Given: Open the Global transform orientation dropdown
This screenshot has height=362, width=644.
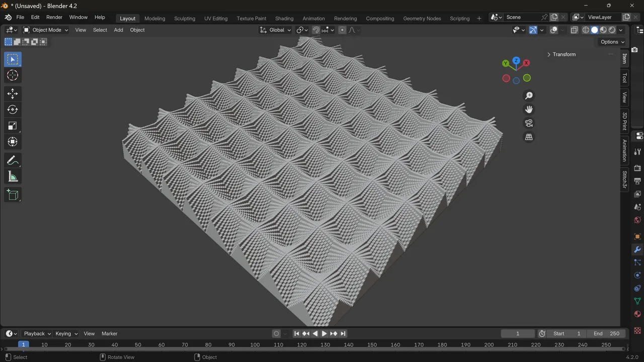Looking at the screenshot, I should tap(276, 30).
